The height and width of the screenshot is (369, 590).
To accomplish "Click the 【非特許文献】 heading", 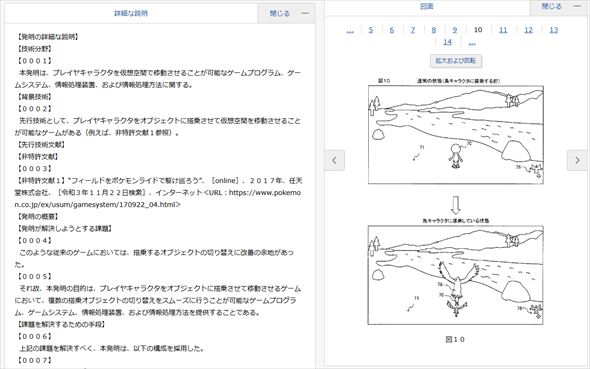I will 37,156.
